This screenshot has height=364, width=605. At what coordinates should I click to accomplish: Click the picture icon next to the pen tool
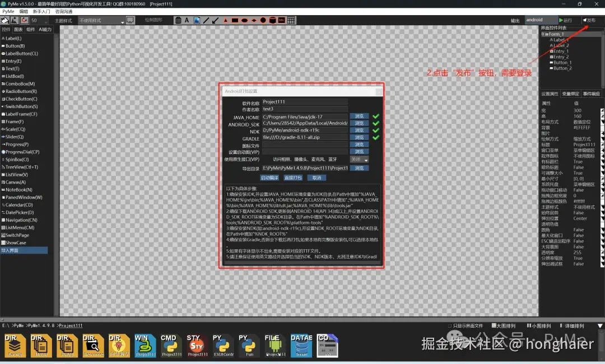click(15, 20)
